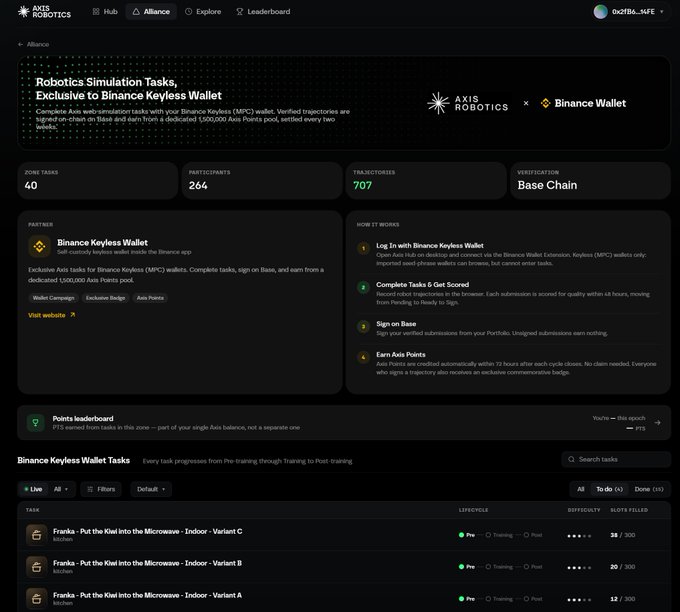Open the Filters button
The image size is (680, 612).
[101, 489]
